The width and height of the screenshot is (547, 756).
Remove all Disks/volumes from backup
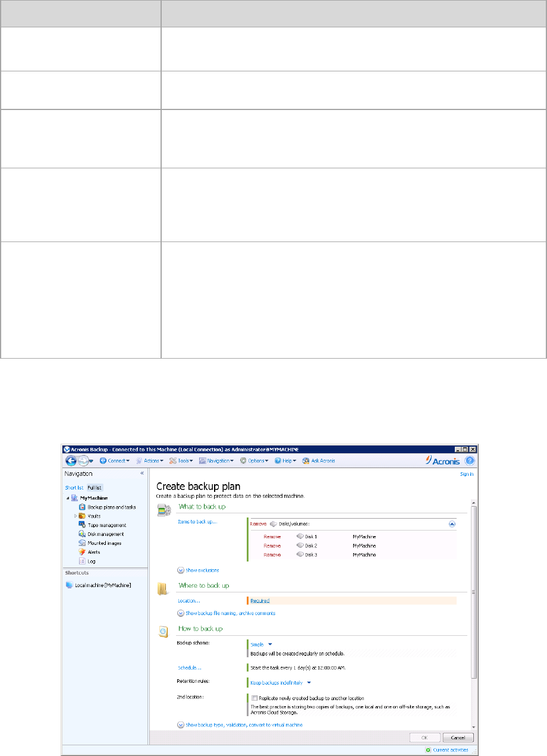pos(258,524)
